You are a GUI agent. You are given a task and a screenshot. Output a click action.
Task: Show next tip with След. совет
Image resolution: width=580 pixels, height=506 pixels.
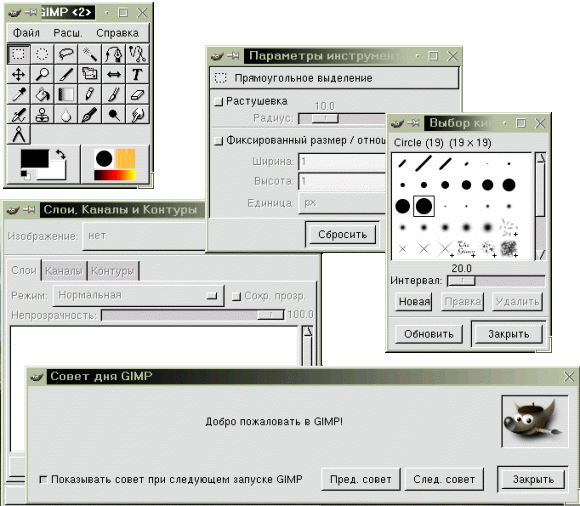click(444, 479)
